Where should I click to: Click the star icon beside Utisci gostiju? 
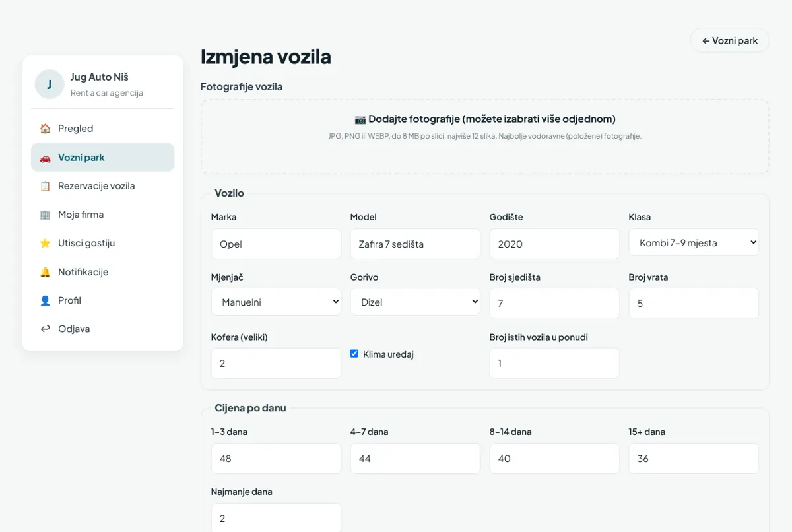pos(45,243)
